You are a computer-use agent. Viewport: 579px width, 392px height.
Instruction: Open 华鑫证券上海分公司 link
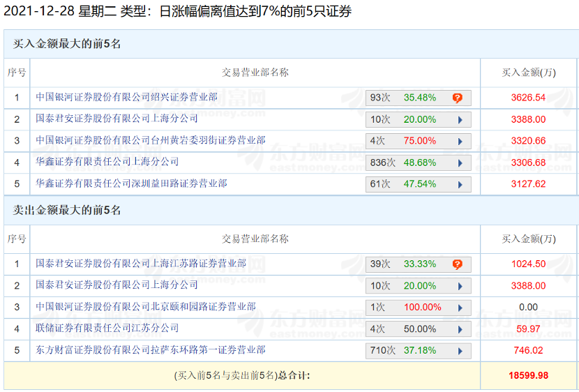107,162
